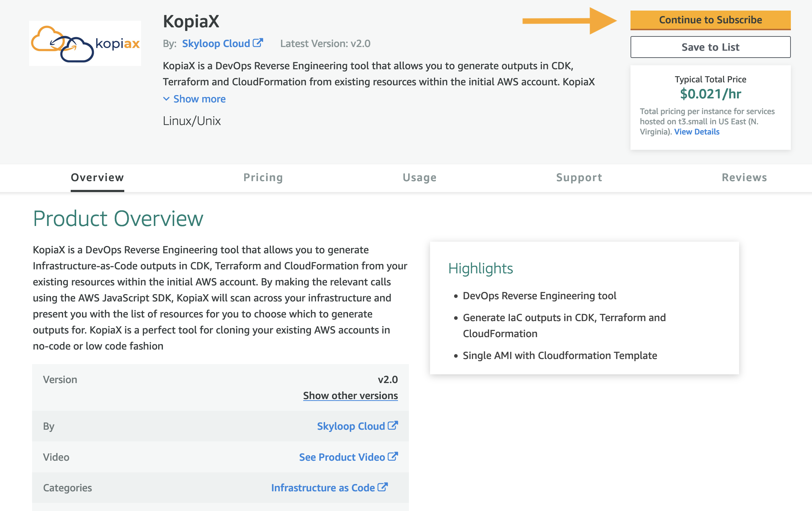
Task: Click the Video row label
Action: pyautogui.click(x=56, y=457)
